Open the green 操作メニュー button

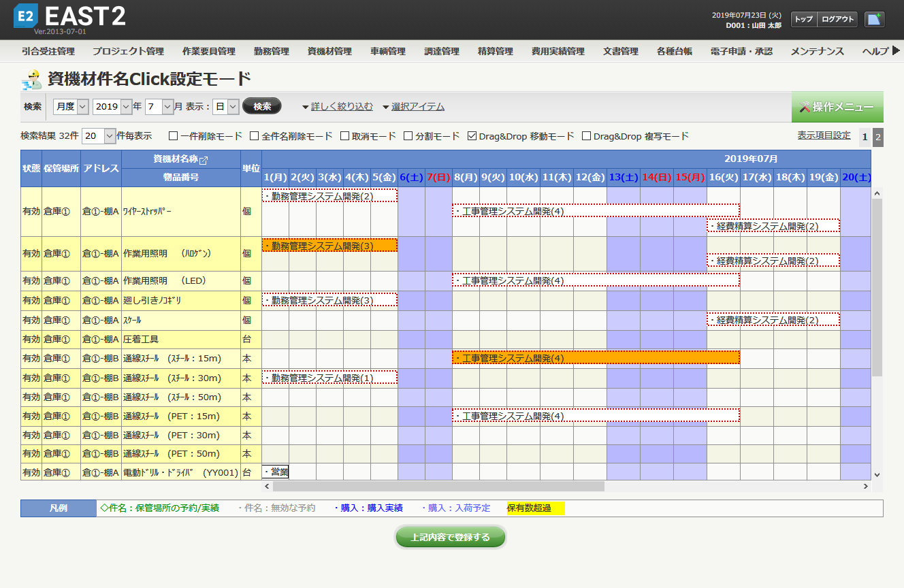coord(837,107)
